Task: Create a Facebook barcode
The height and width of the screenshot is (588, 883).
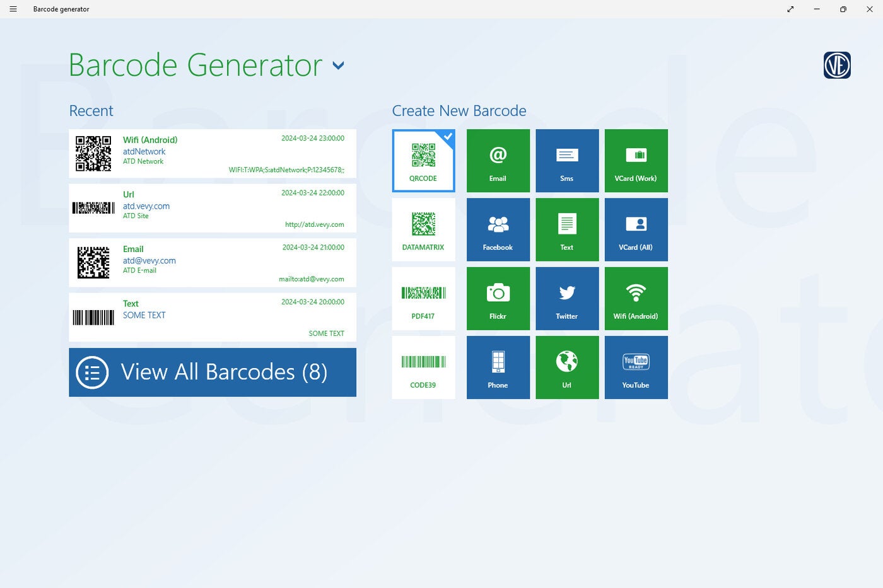Action: [x=498, y=229]
